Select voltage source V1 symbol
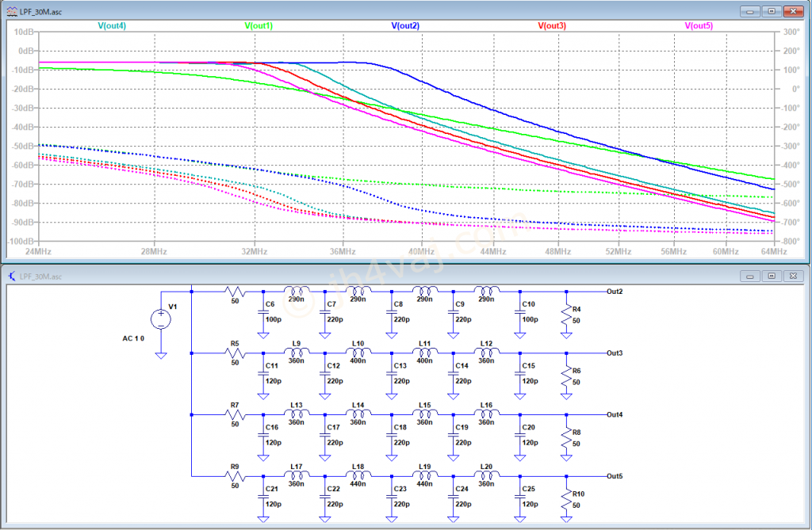The height and width of the screenshot is (530, 812). click(161, 318)
